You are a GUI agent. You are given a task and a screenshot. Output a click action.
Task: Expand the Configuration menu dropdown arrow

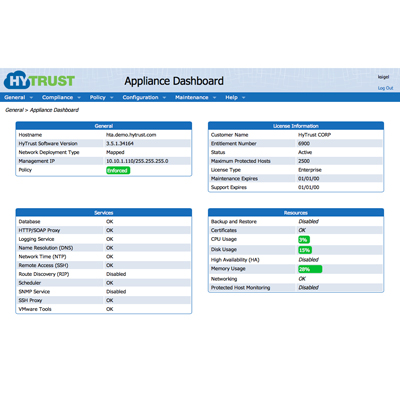pos(164,98)
